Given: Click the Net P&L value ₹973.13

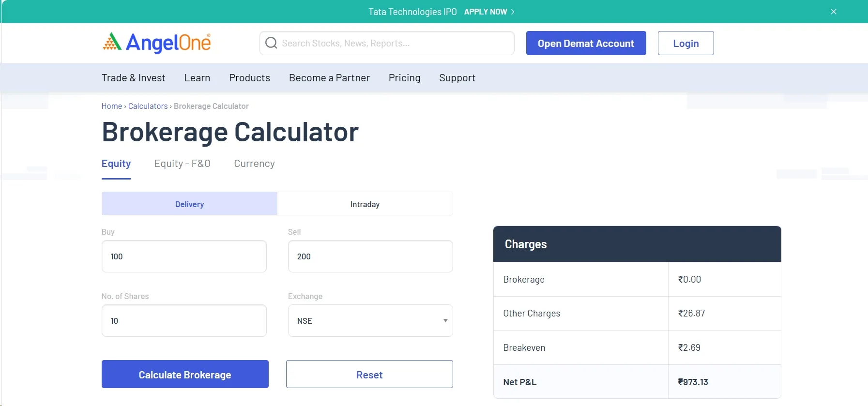Looking at the screenshot, I should [693, 382].
